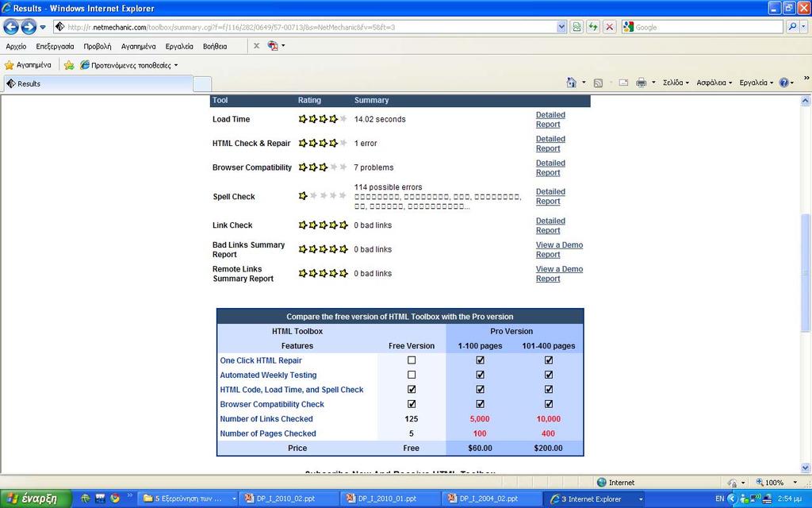Click the Home page icon
The height and width of the screenshot is (508, 812).
(571, 83)
